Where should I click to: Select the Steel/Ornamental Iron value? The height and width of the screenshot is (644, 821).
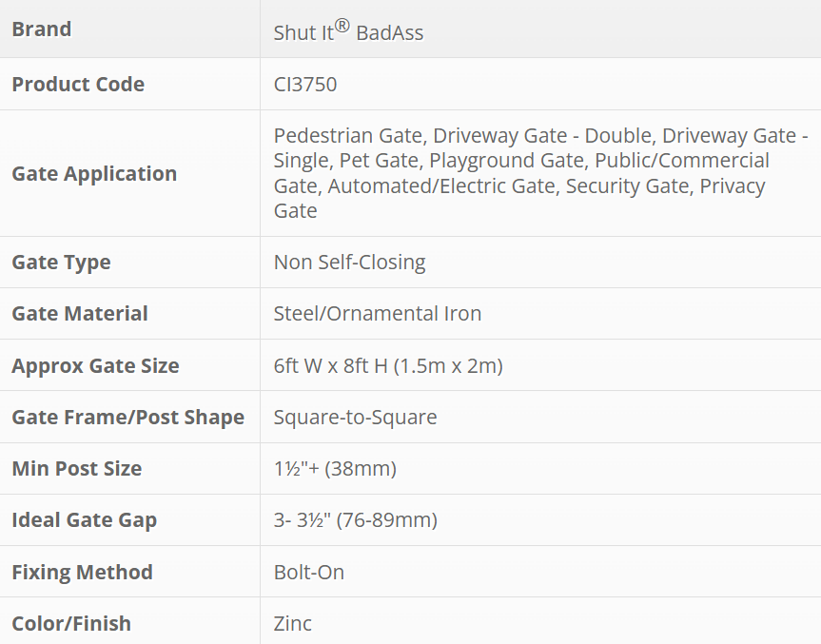[378, 313]
